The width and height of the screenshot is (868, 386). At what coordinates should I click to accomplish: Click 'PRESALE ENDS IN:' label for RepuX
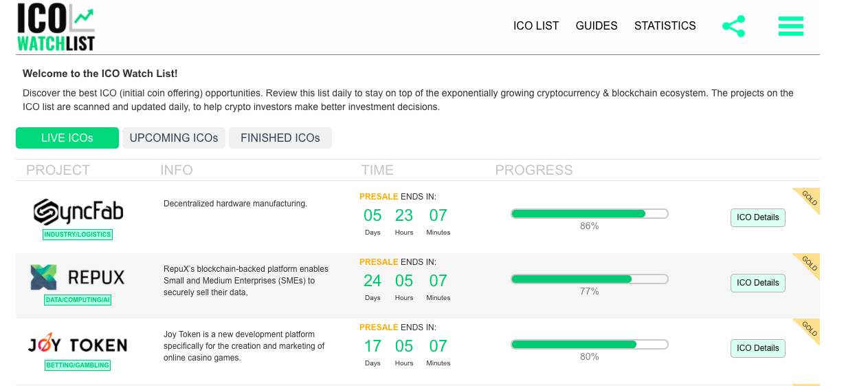[397, 262]
